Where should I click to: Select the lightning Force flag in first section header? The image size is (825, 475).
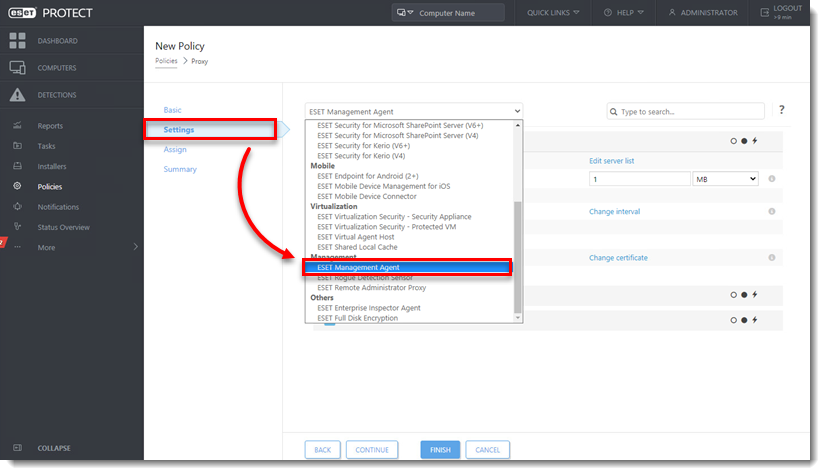click(755, 141)
